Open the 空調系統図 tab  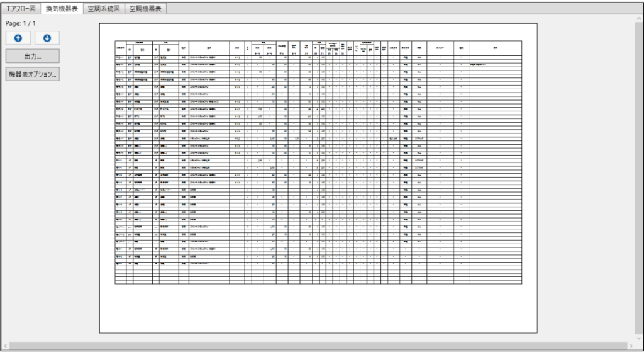(104, 9)
